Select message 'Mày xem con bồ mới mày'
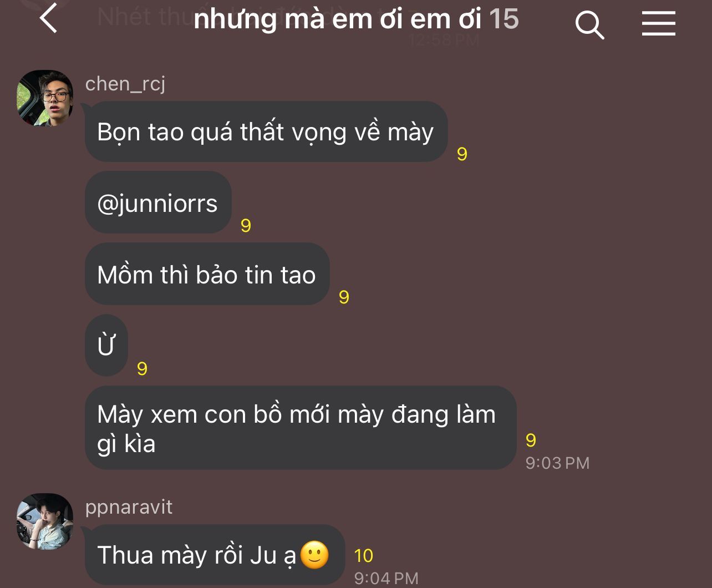712x588 pixels. [301, 428]
